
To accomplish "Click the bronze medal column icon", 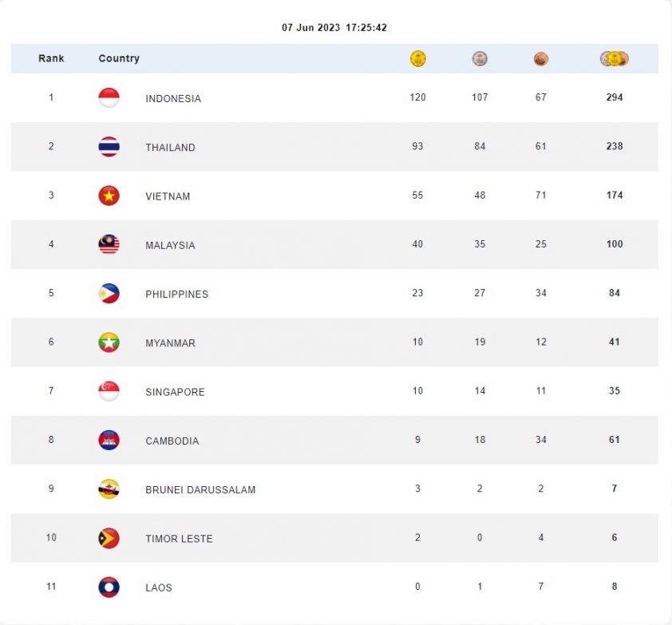I will coord(541,59).
